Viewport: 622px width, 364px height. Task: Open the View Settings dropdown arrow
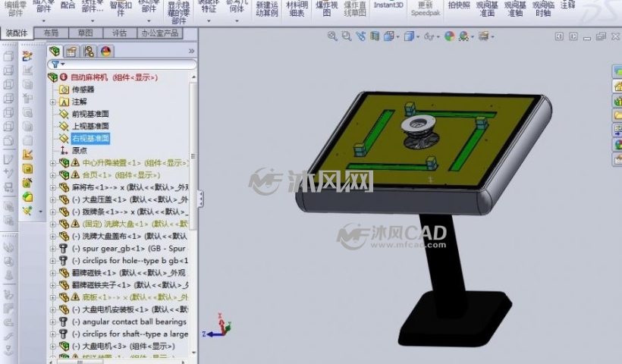coord(492,37)
